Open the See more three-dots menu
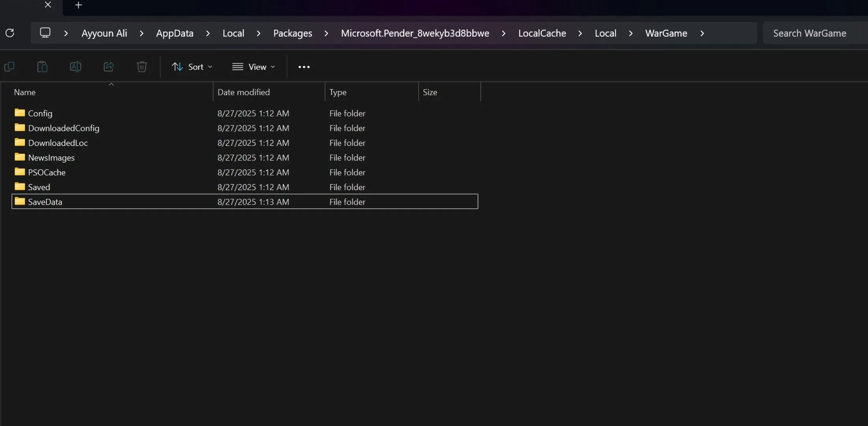The height and width of the screenshot is (426, 868). tap(304, 67)
